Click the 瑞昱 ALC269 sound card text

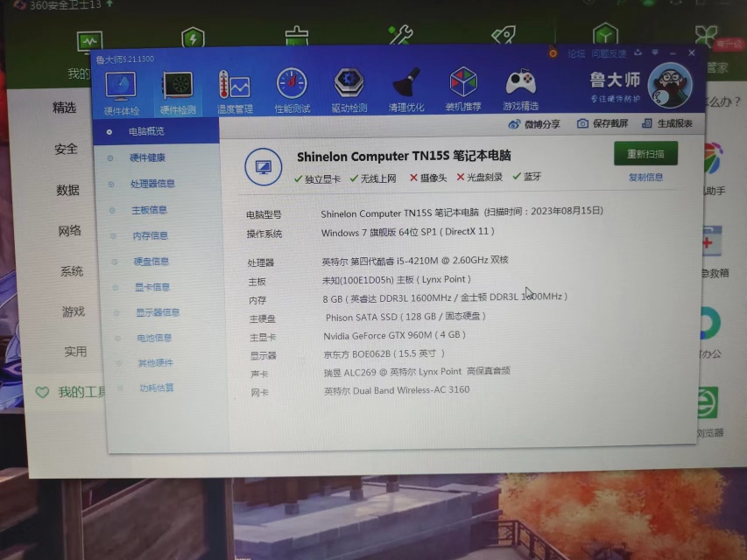pyautogui.click(x=417, y=371)
